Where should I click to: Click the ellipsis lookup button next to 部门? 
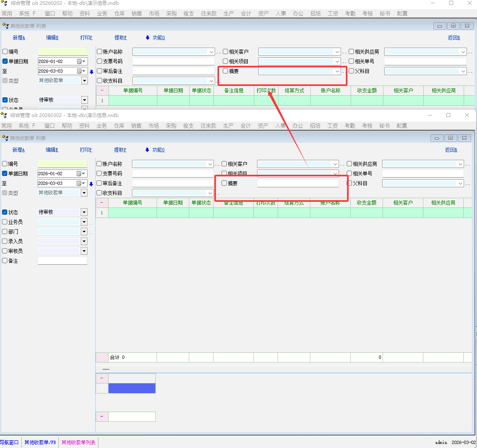coord(91,232)
